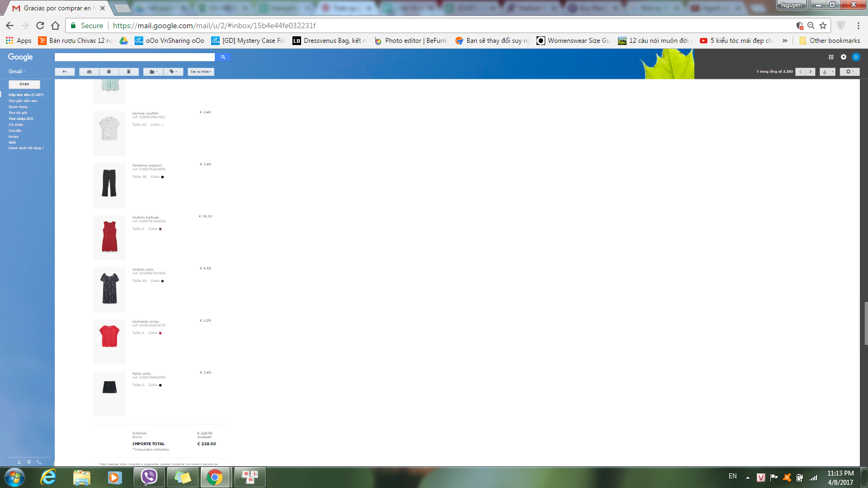Archive this email with the archive icon
The width and height of the screenshot is (868, 488).
(89, 72)
